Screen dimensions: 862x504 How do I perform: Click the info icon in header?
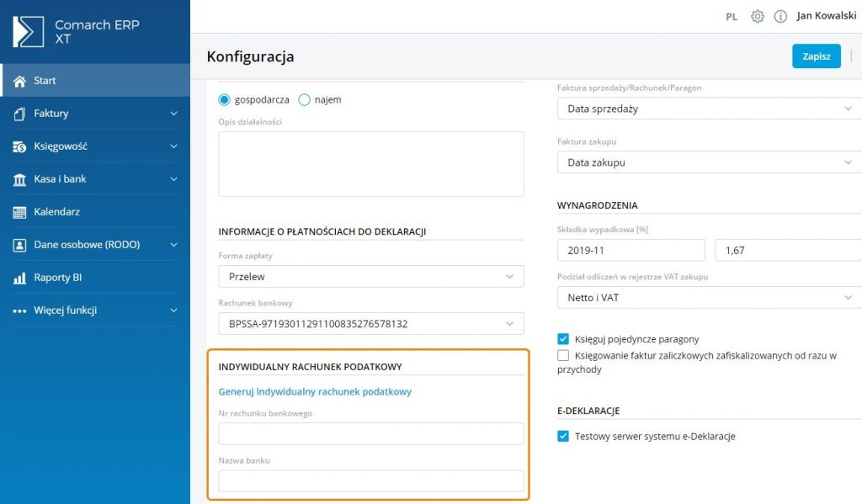click(x=780, y=16)
